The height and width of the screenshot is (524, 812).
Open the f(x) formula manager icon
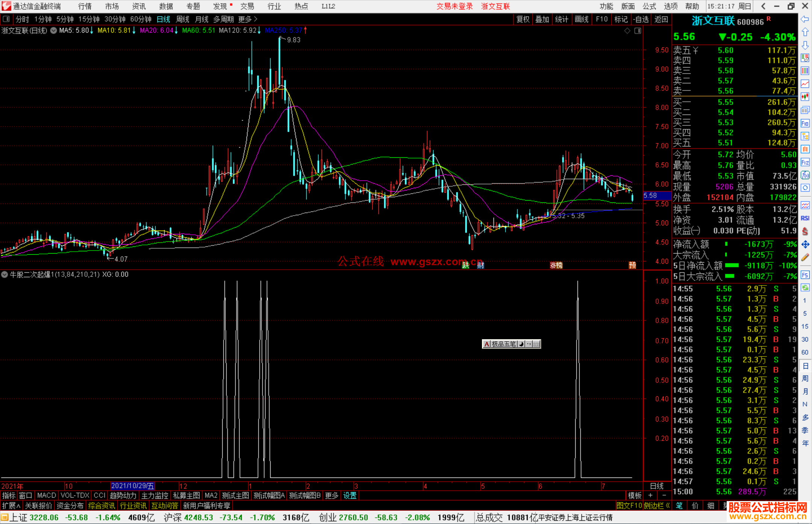(805, 175)
